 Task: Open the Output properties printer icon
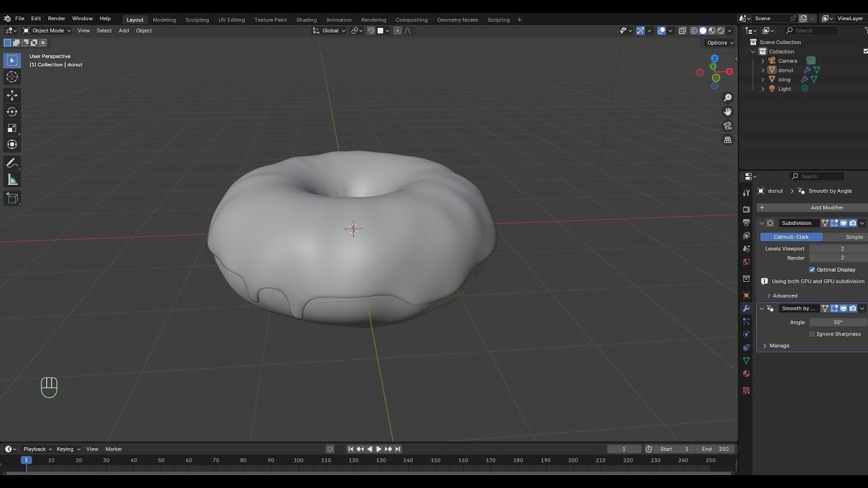point(747,222)
